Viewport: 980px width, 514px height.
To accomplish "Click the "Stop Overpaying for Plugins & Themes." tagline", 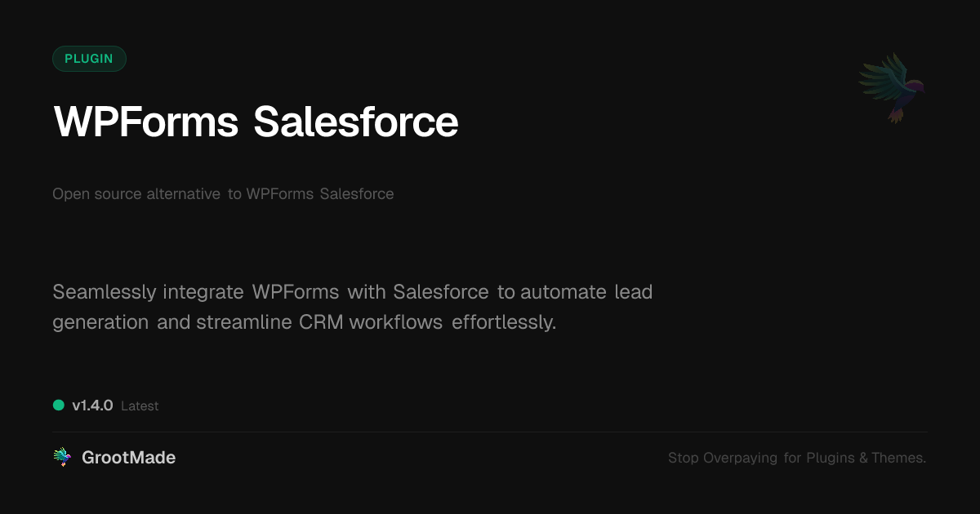I will coord(796,458).
